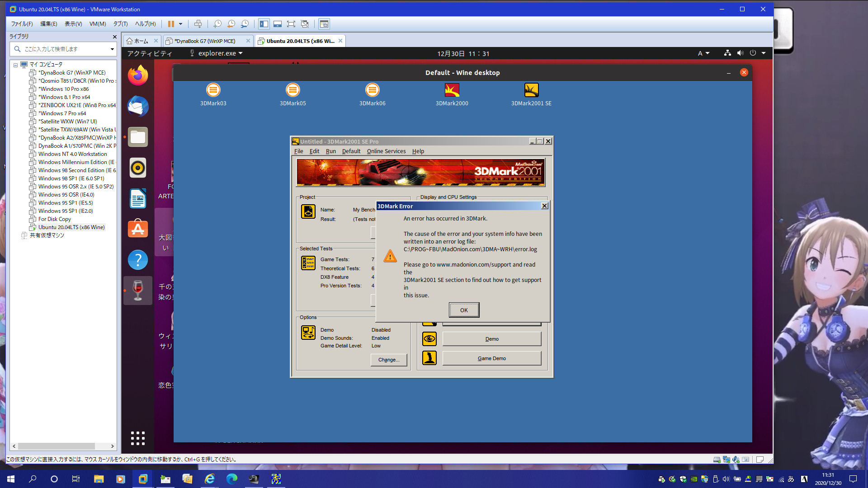Open the VMware pause button dropdown arrow
Image resolution: width=868 pixels, height=488 pixels.
(x=180, y=24)
